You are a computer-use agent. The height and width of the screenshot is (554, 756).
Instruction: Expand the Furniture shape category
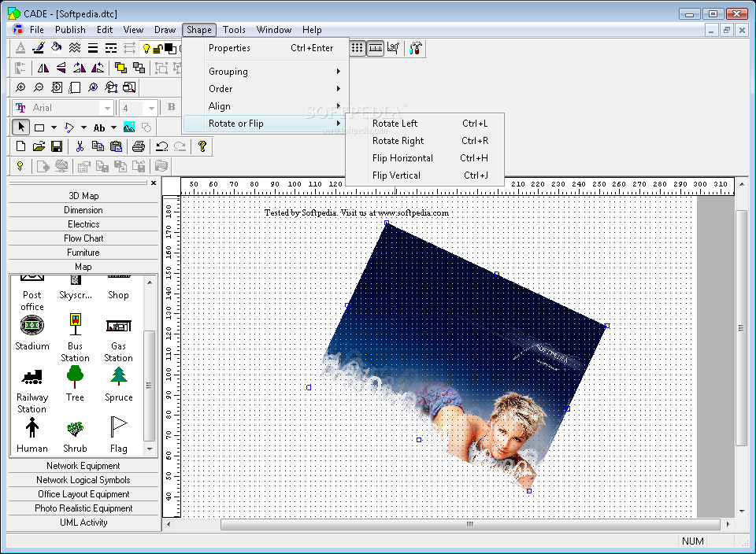click(83, 253)
